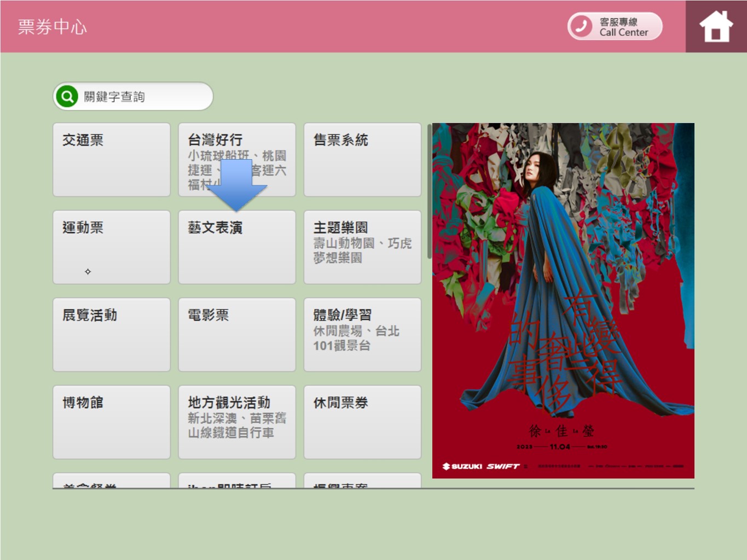
Task: Select the 交通票 category
Action: point(111,160)
